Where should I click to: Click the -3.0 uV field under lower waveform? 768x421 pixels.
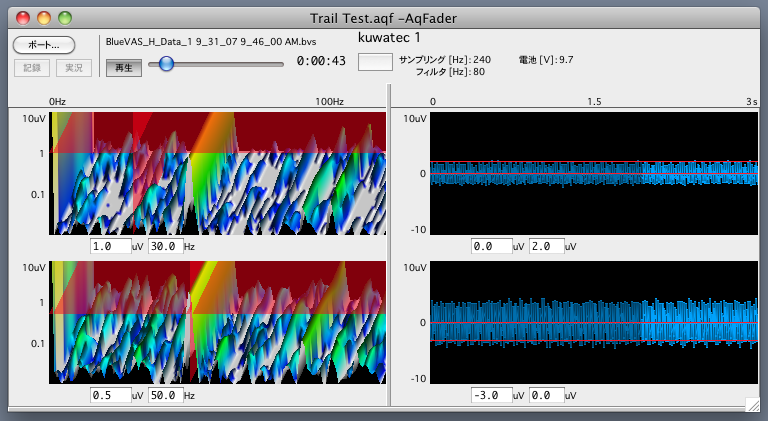[x=491, y=395]
